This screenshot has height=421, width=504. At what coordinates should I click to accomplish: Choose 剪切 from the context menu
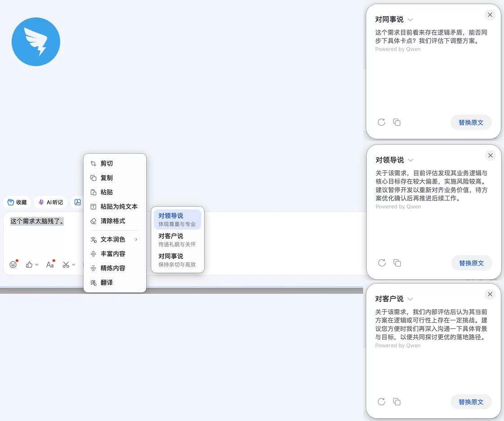coord(115,164)
